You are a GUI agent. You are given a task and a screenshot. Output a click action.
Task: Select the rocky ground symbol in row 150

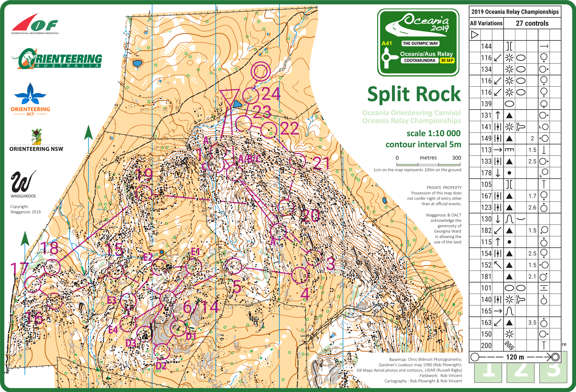(509, 334)
